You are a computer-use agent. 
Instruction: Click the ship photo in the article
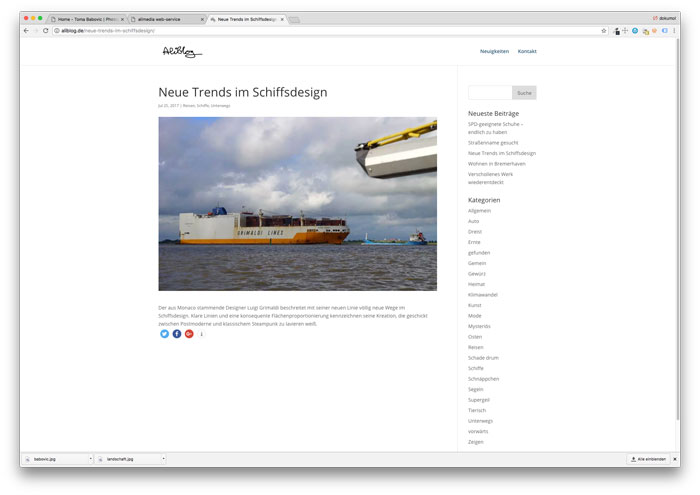coord(297,204)
